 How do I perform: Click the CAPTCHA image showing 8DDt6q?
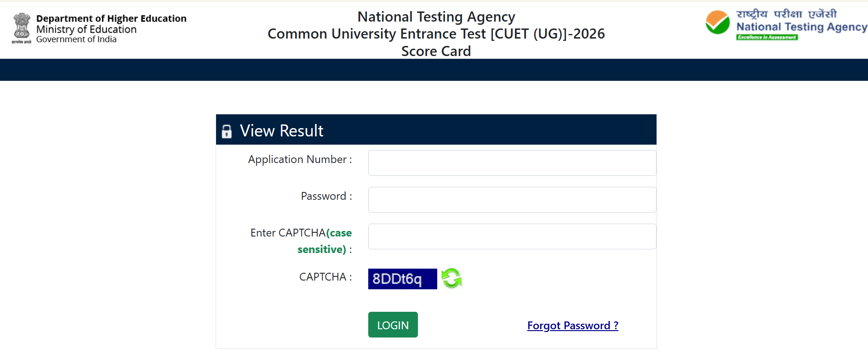[x=402, y=279]
